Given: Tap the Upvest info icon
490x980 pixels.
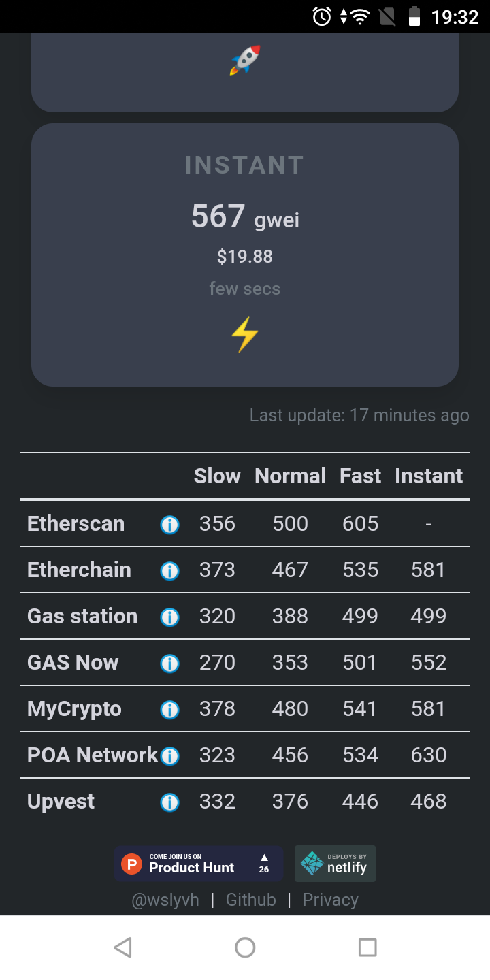Looking at the screenshot, I should click(x=169, y=802).
